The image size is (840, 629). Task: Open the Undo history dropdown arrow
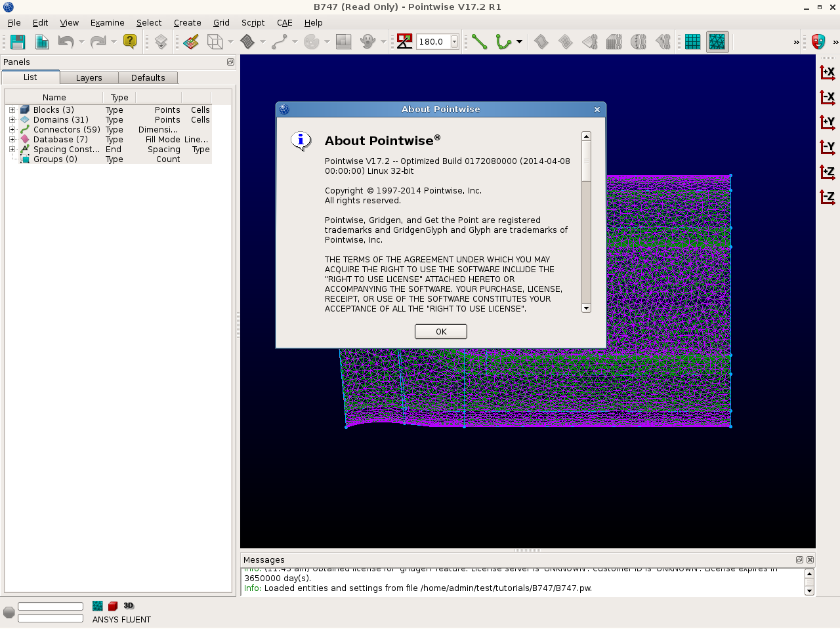click(81, 42)
